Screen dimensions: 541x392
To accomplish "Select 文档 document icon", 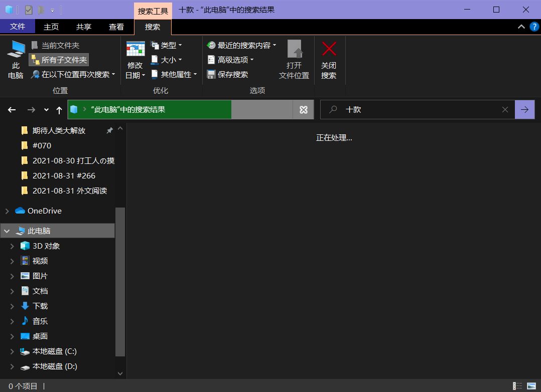I will click(25, 291).
